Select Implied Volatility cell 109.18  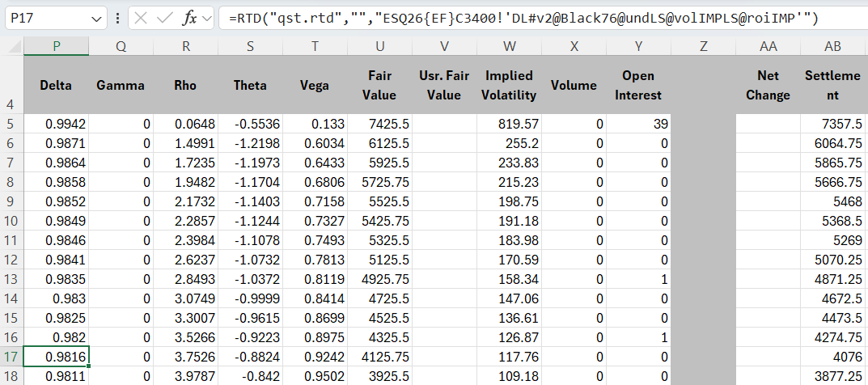pyautogui.click(x=510, y=375)
